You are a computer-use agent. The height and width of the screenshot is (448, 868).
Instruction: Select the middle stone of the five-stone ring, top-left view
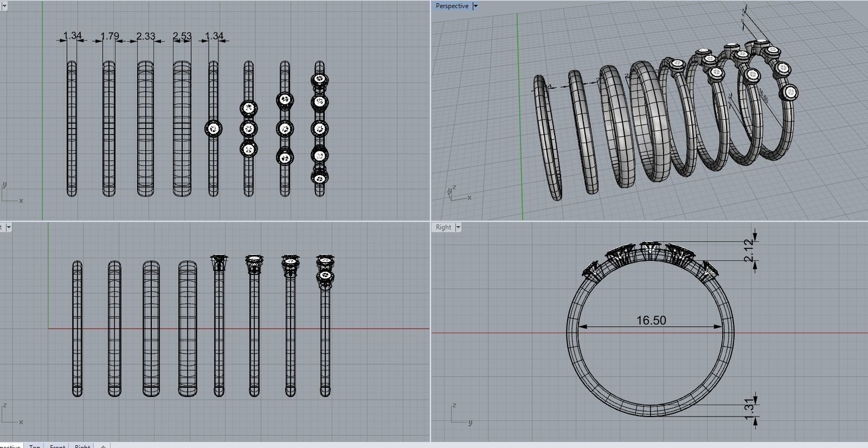coord(320,129)
